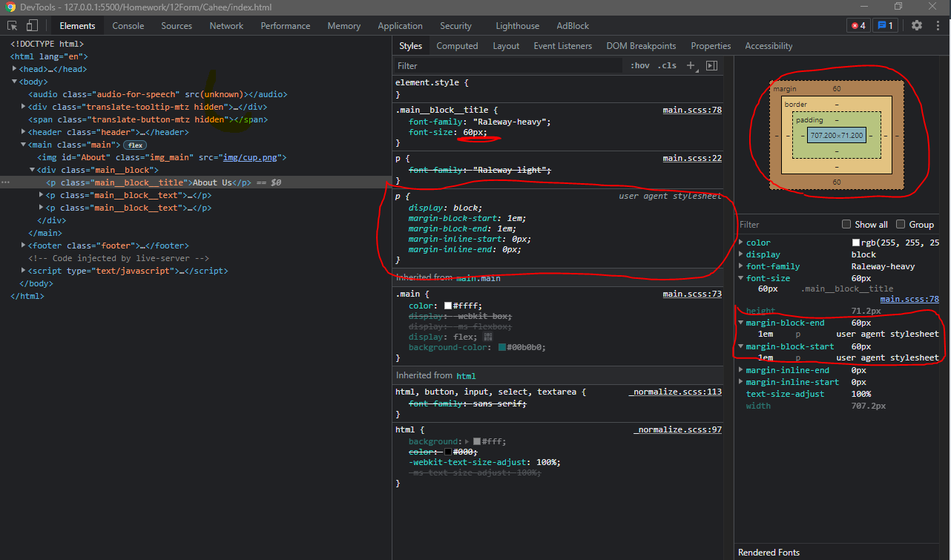The height and width of the screenshot is (560, 951).
Task: Enable the Show all checkbox
Action: [846, 224]
